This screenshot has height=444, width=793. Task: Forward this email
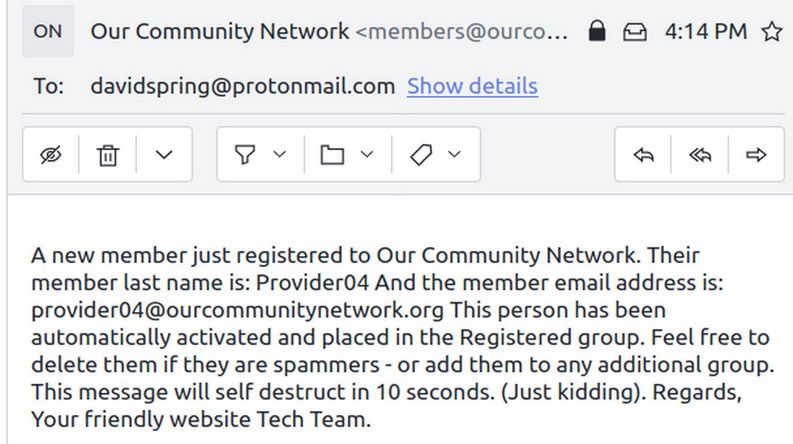(x=756, y=154)
